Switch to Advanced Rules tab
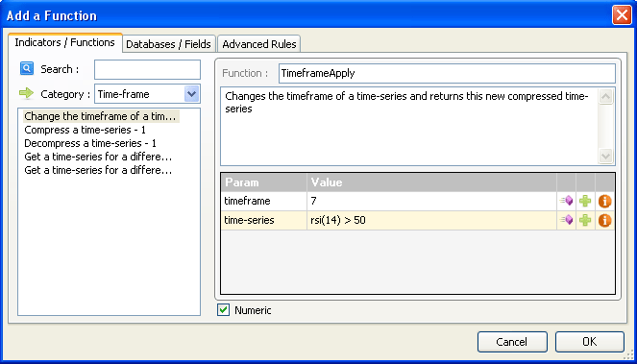The height and width of the screenshot is (364, 637). (259, 44)
